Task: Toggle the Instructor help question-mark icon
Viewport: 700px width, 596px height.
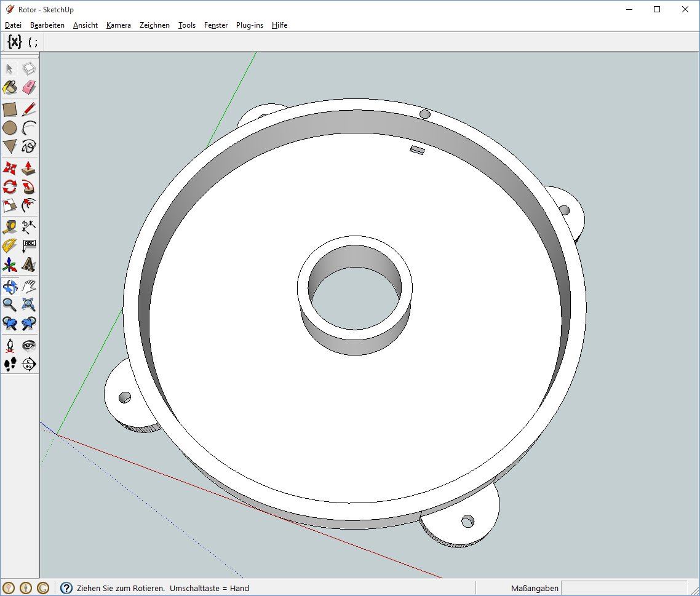Action: 66,588
